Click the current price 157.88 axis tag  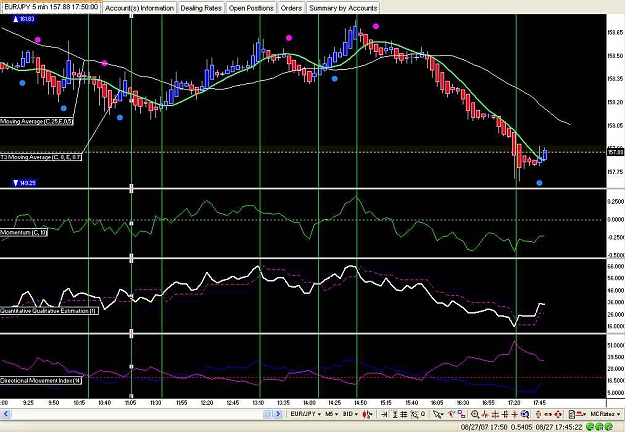click(615, 152)
